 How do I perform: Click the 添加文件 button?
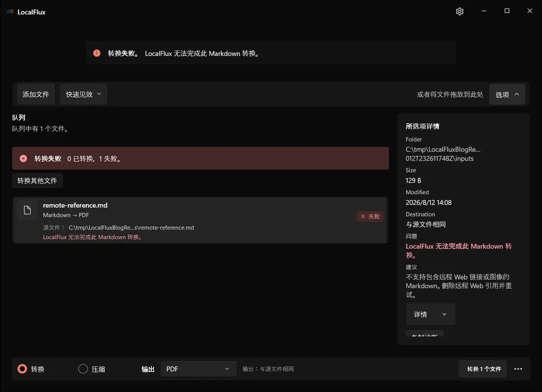pyautogui.click(x=36, y=94)
